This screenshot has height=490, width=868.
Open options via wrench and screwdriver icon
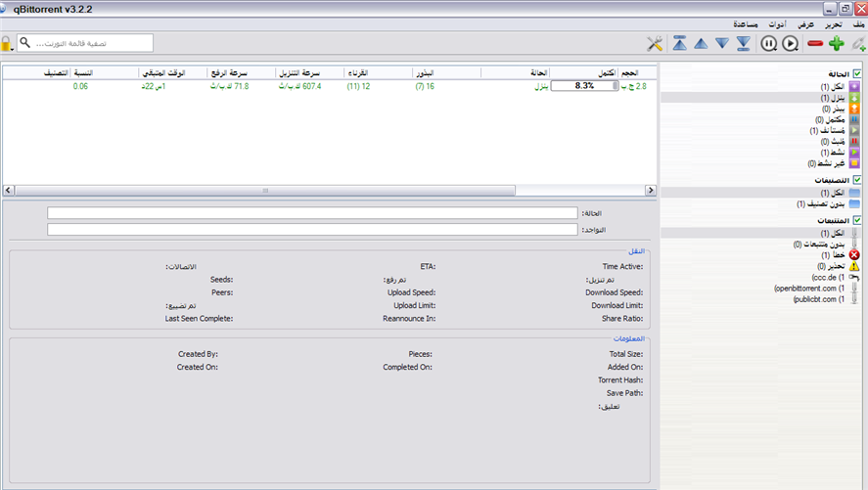coord(655,44)
